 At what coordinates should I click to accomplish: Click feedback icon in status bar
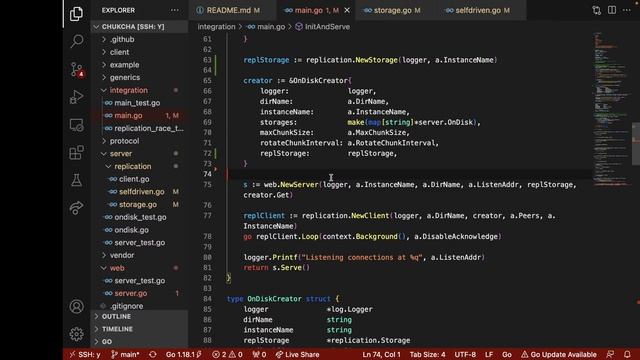pyautogui.click(x=610, y=354)
